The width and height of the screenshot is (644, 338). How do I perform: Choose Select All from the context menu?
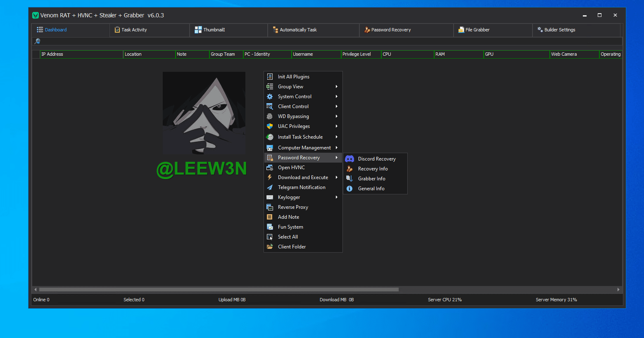click(x=288, y=237)
